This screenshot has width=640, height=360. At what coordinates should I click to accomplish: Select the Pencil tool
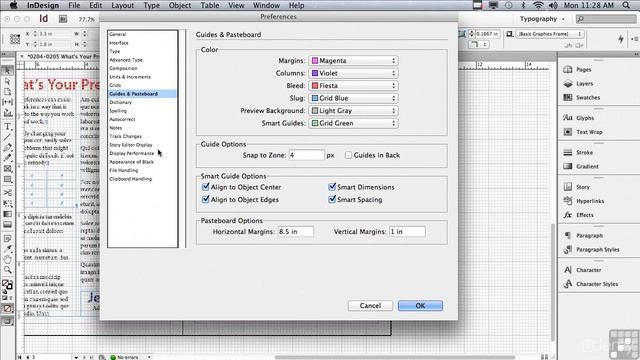7,158
